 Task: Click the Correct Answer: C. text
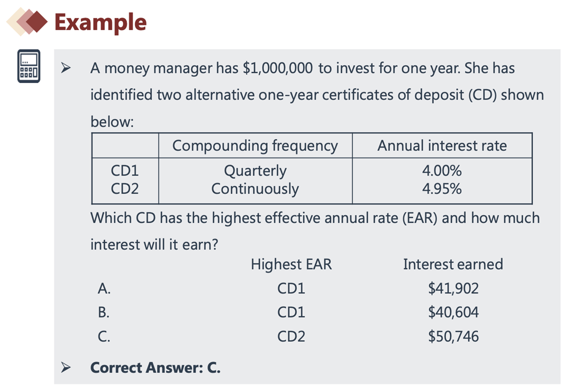(156, 368)
